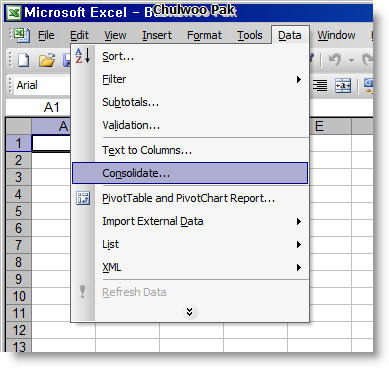Open the Undo history dropdown arrow
The height and width of the screenshot is (368, 389).
(351, 60)
